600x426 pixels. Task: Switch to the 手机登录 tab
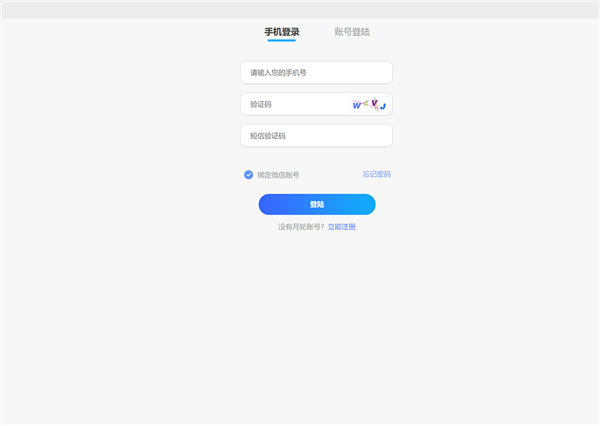[x=282, y=32]
